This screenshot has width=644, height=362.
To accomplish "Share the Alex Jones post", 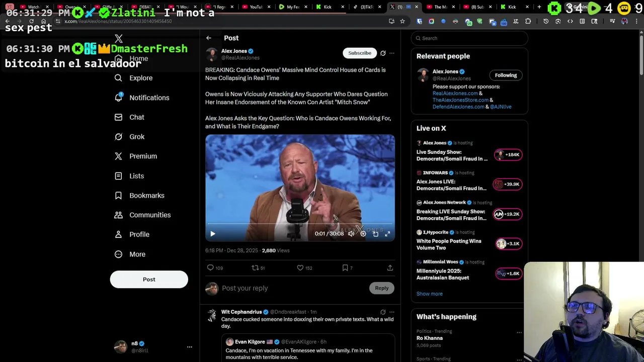I will 390,268.
